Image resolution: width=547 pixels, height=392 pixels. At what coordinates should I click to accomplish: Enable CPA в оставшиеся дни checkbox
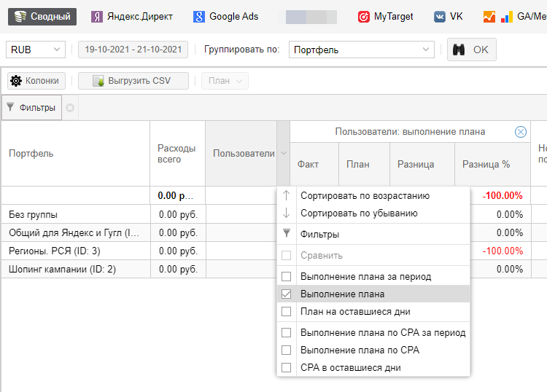click(286, 368)
